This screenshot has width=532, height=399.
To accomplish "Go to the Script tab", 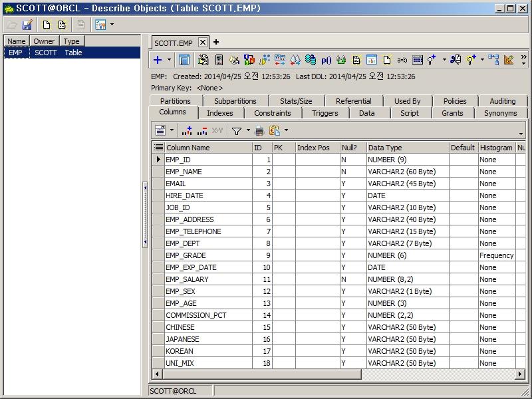I will pos(409,113).
